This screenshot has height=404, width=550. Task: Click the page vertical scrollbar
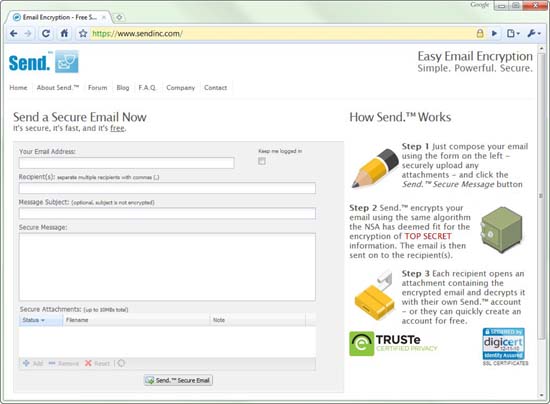click(541, 195)
